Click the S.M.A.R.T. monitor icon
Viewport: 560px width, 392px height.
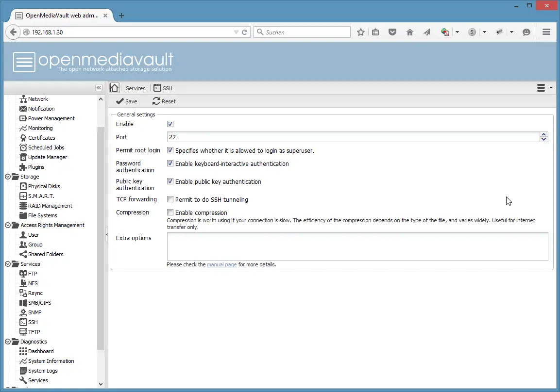coord(23,196)
